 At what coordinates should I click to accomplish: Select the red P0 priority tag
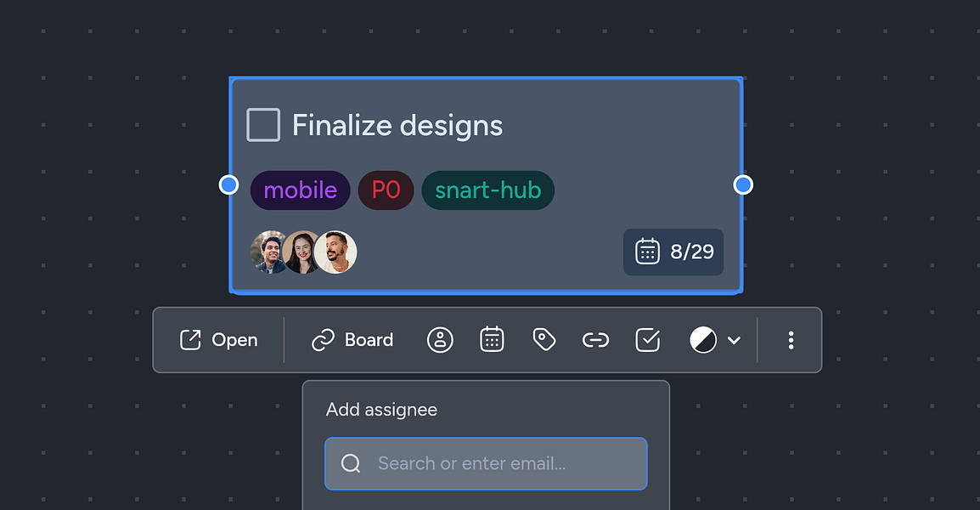coord(386,190)
